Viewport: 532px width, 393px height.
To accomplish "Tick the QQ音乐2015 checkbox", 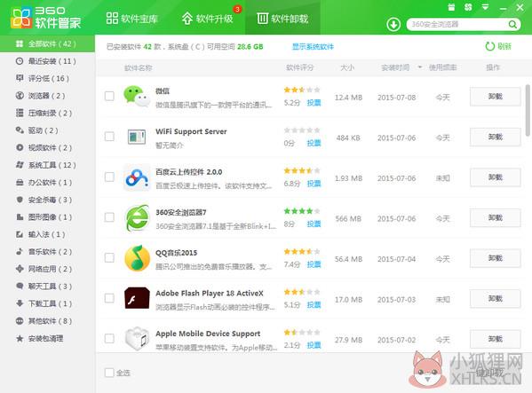I will (109, 257).
